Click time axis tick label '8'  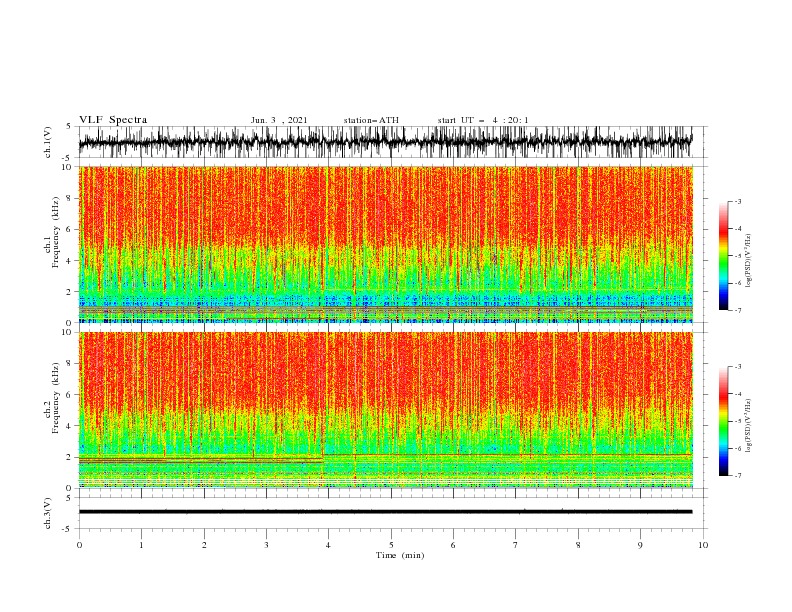click(578, 545)
